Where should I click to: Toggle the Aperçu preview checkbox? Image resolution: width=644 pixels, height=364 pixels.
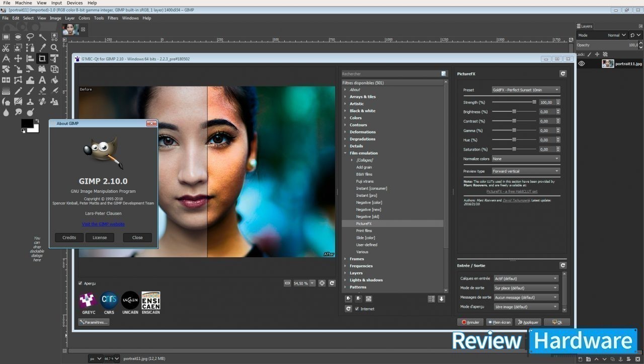click(x=80, y=283)
